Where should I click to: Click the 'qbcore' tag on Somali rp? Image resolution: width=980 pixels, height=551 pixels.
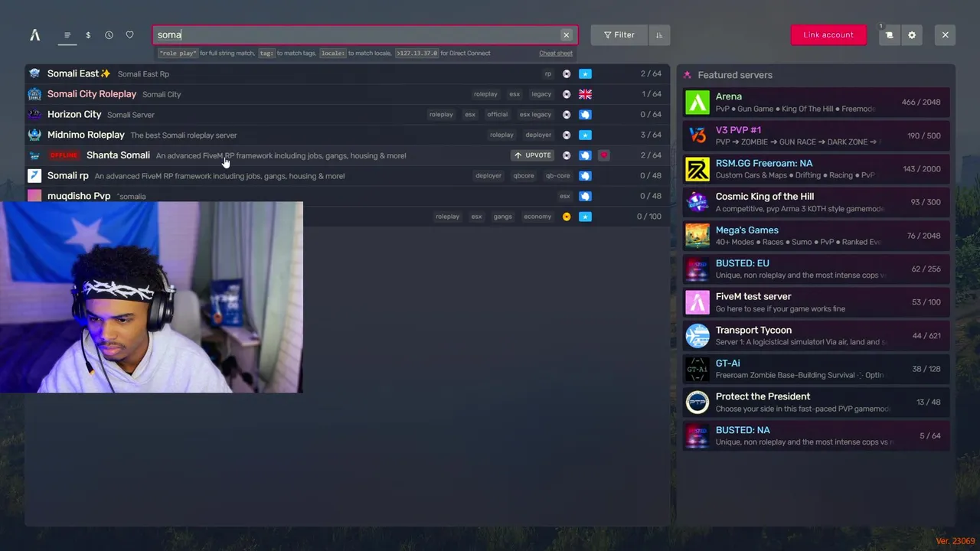pos(524,176)
